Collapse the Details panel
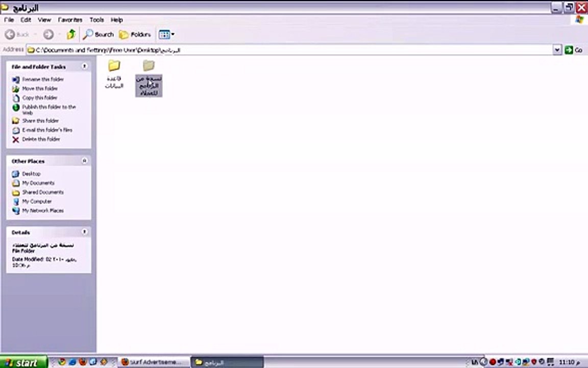This screenshot has height=368, width=588. [x=84, y=232]
